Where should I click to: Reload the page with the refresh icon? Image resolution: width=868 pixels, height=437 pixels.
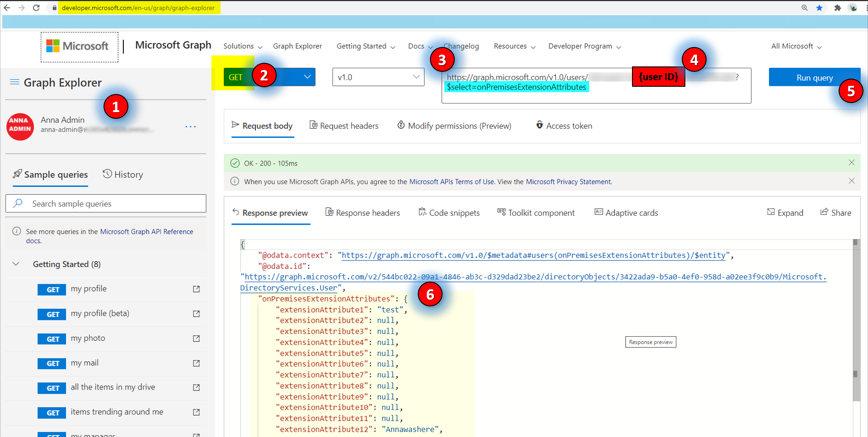(36, 8)
